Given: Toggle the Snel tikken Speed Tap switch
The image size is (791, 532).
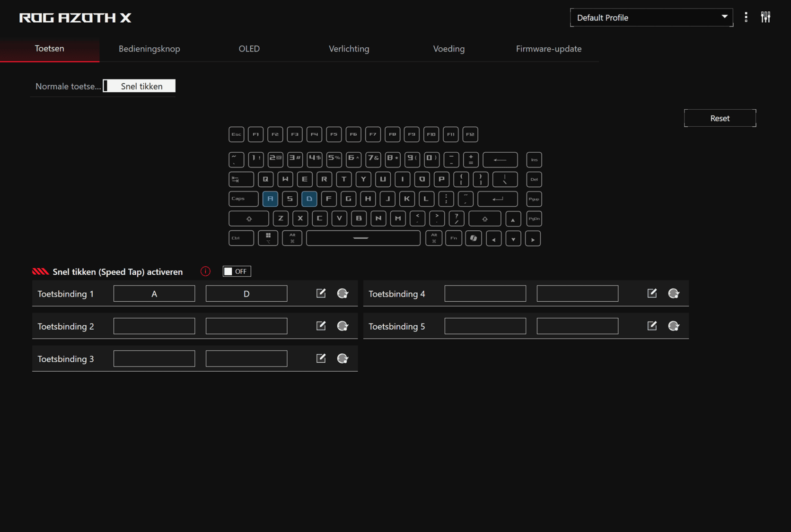Looking at the screenshot, I should (237, 271).
